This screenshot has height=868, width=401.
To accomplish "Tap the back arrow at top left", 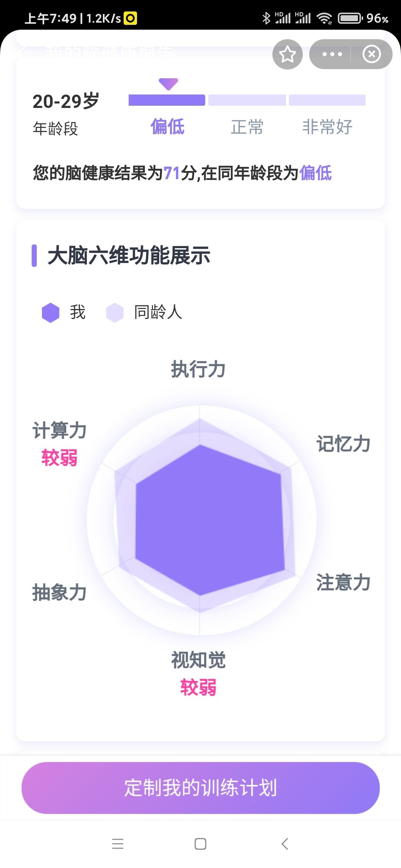I will point(22,51).
